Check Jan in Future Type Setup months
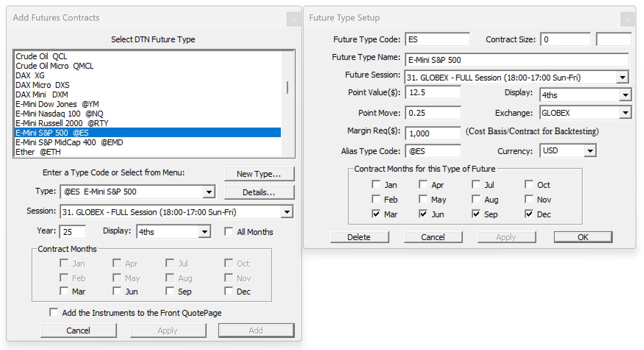This screenshot has width=644, height=350. [x=376, y=185]
